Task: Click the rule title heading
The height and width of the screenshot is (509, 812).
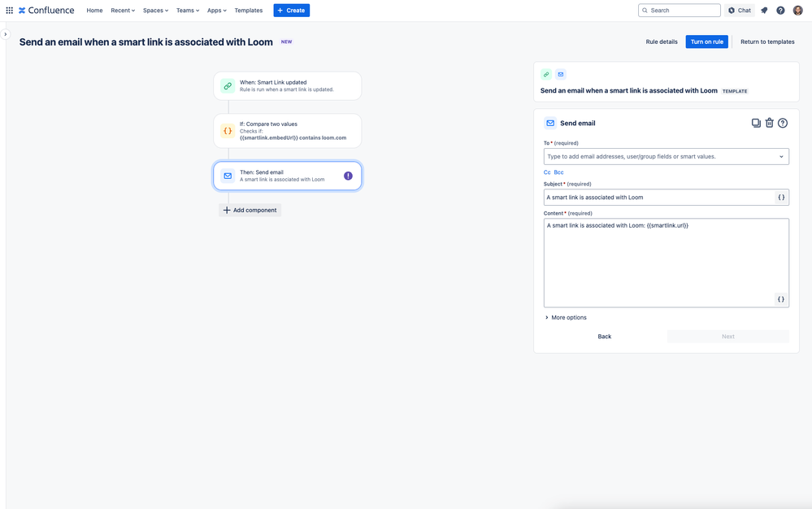Action: (x=146, y=42)
